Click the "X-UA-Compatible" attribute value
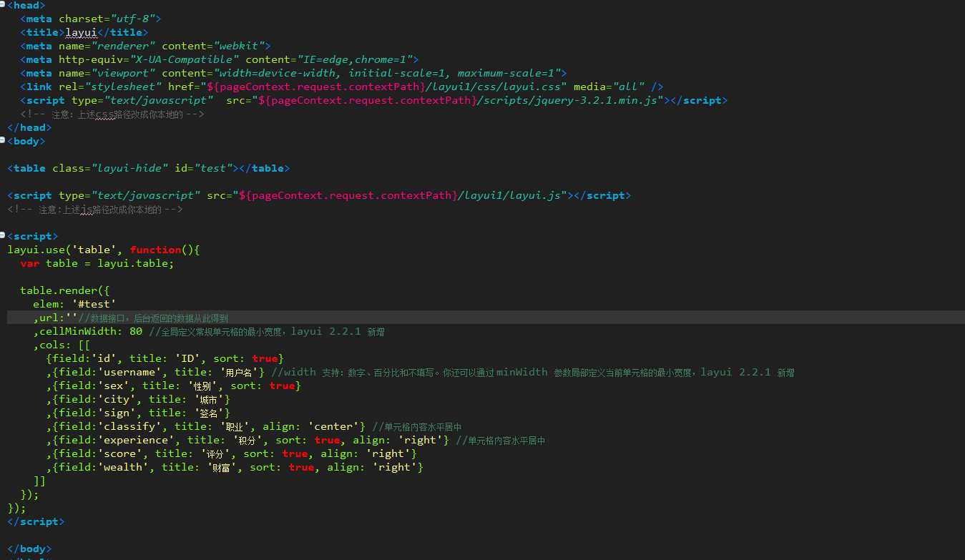The width and height of the screenshot is (965, 560). (x=185, y=59)
